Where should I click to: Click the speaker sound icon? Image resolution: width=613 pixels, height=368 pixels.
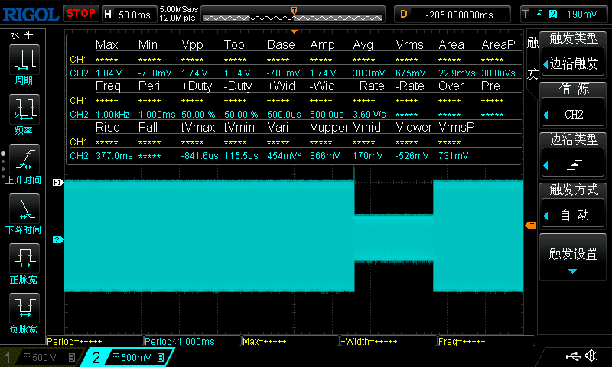[x=591, y=355]
